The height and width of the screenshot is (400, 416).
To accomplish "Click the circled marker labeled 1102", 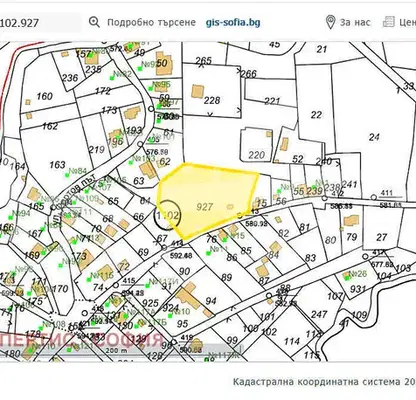I will coord(167,215).
